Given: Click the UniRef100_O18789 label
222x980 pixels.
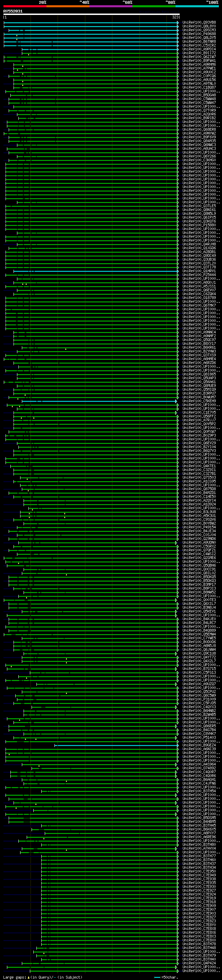Looking at the screenshot, I should point(199,298).
